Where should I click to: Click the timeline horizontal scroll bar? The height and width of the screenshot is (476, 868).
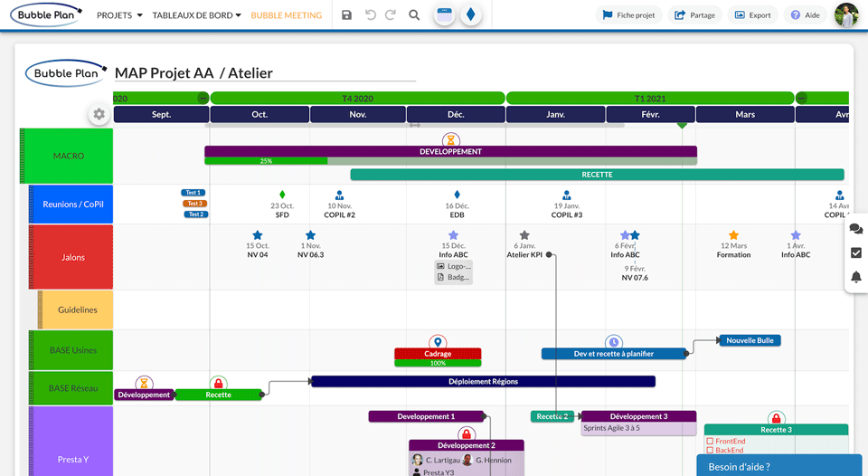414,126
